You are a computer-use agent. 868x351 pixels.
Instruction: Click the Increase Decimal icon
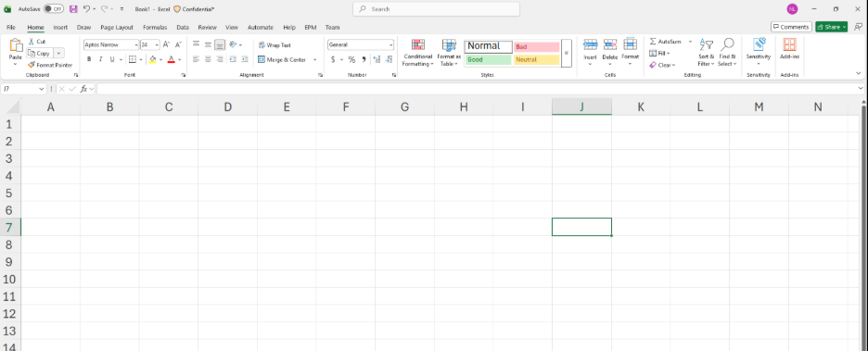click(377, 59)
